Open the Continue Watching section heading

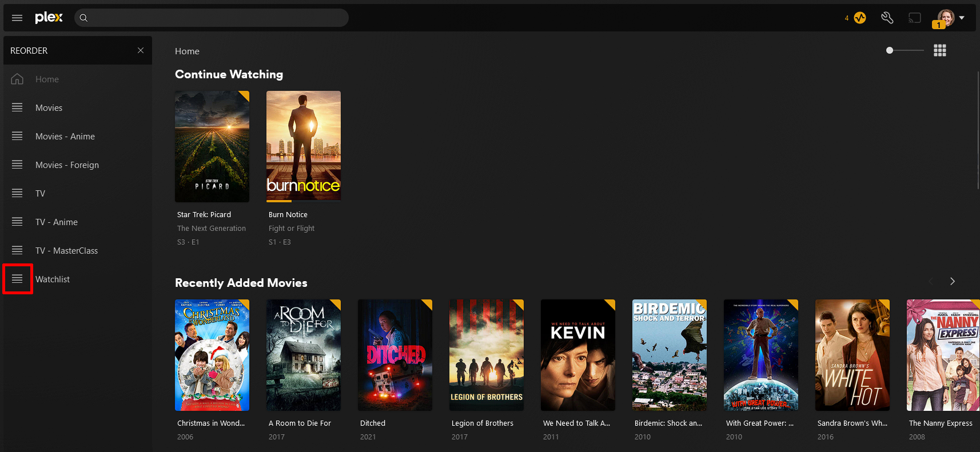(x=229, y=74)
